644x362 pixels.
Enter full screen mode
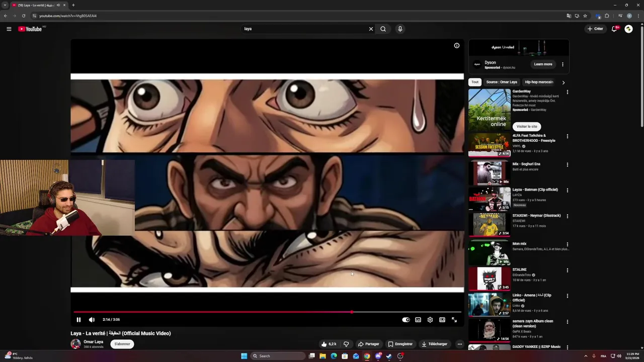pos(454,320)
